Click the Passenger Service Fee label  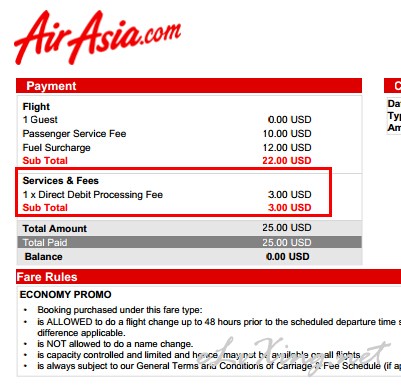(x=74, y=134)
